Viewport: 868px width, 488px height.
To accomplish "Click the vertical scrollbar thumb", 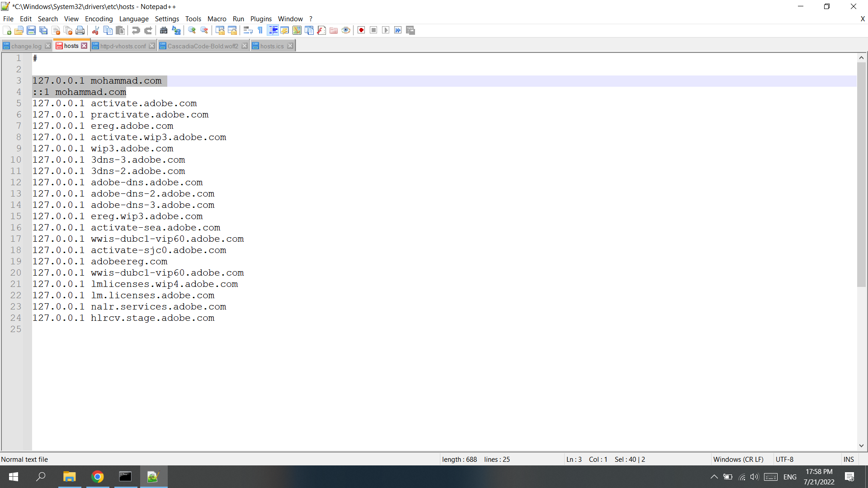I will point(861,174).
